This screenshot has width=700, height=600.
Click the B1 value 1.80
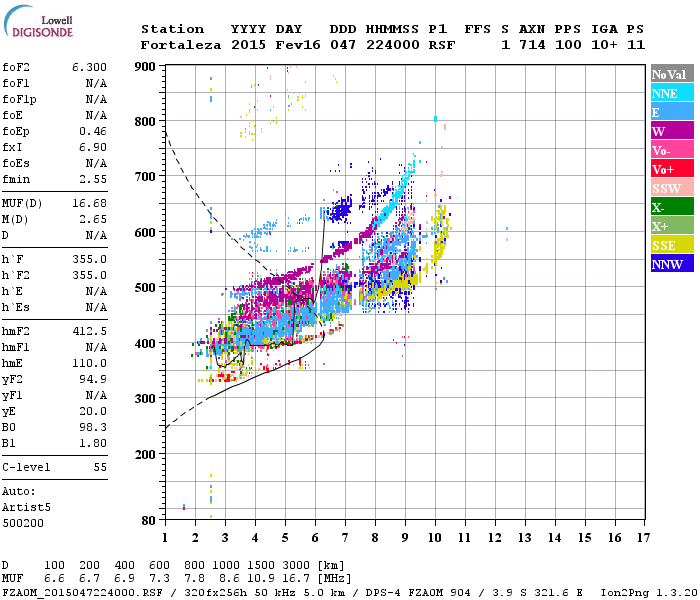93,444
